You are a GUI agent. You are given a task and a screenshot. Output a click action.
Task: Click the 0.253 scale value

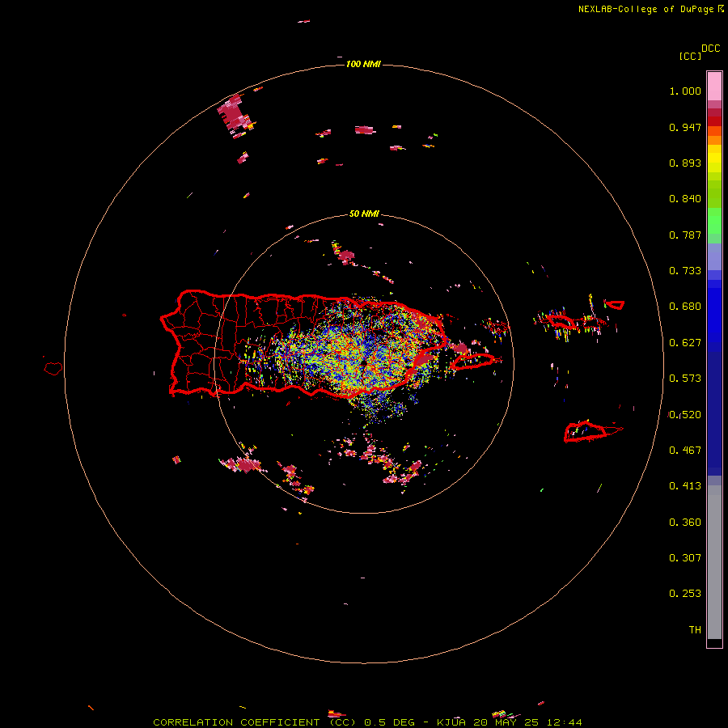click(685, 594)
